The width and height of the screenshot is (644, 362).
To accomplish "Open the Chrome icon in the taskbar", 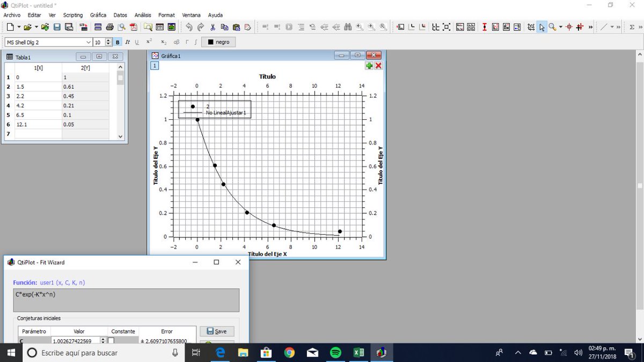I will pyautogui.click(x=289, y=352).
